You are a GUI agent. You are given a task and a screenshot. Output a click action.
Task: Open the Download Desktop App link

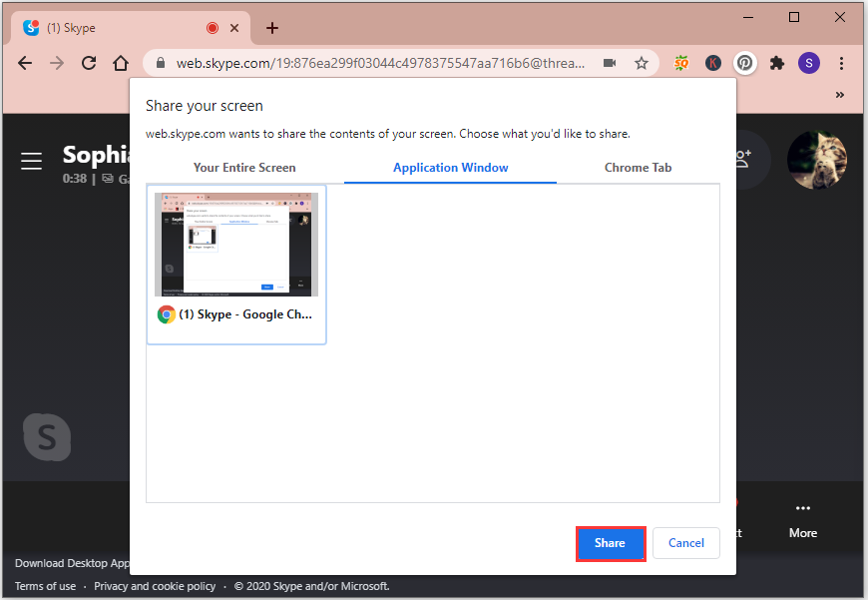click(72, 563)
